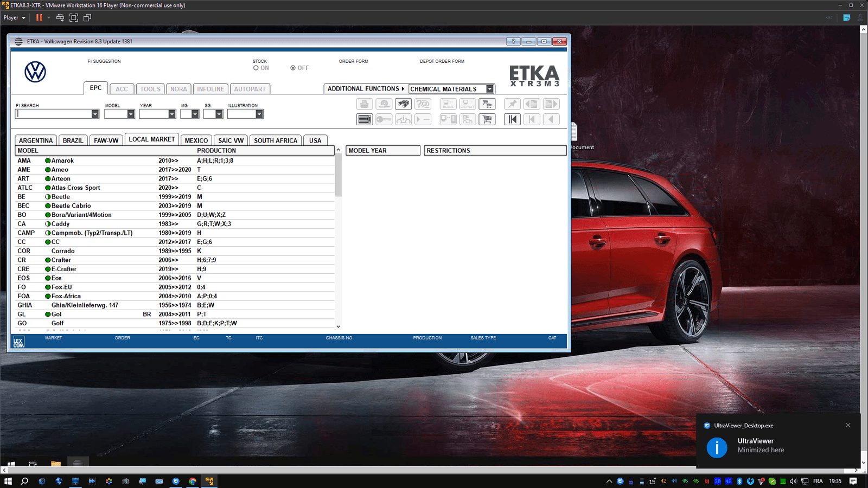Viewport: 868px width, 488px height.
Task: Close the UltraViewer notification
Action: point(848,425)
